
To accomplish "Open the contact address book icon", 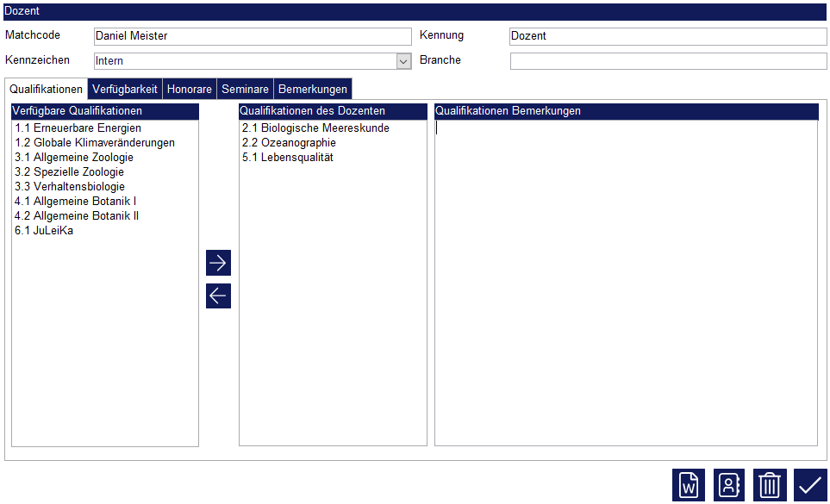I will [729, 485].
